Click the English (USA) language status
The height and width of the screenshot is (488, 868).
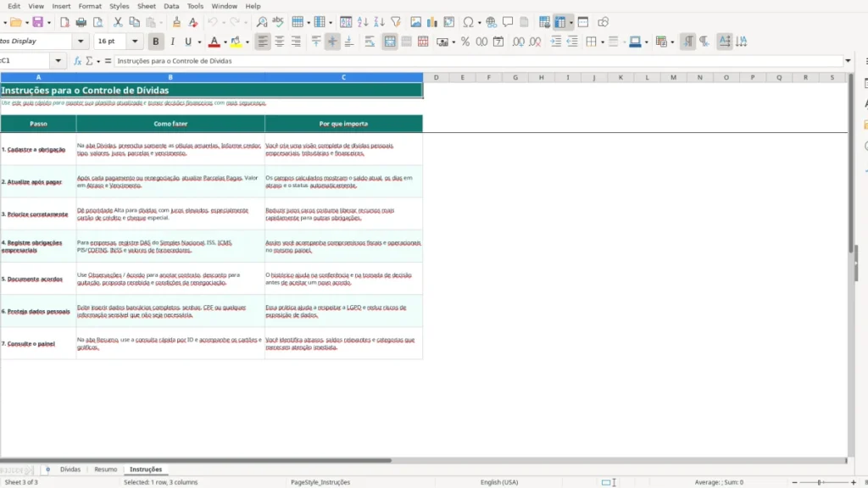pos(499,482)
